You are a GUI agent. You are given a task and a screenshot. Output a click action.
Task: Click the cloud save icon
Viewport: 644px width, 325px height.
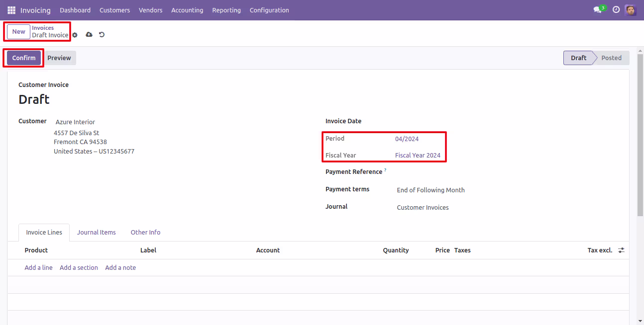89,35
